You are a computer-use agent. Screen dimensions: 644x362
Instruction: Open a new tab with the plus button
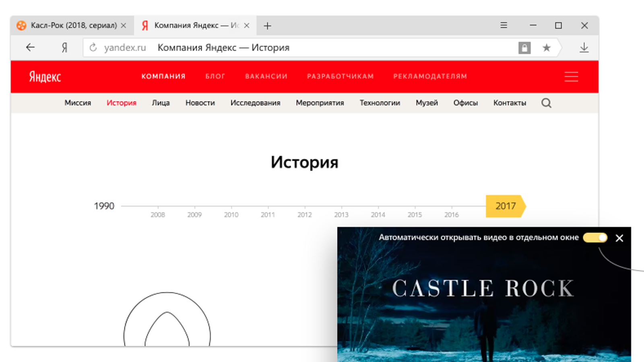[x=267, y=26]
